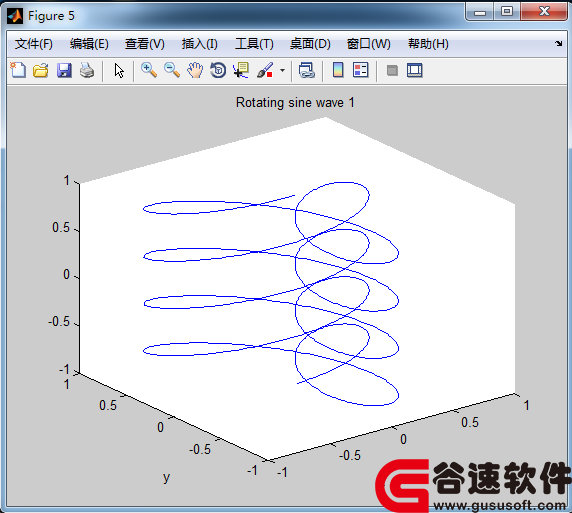Insert Legend using toolbar button
The width and height of the screenshot is (572, 513).
360,70
